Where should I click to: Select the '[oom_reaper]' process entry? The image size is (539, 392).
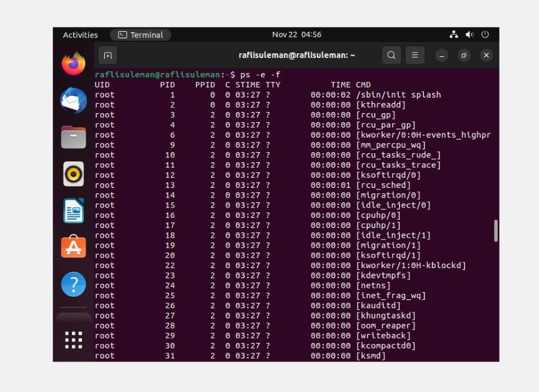[386, 326]
